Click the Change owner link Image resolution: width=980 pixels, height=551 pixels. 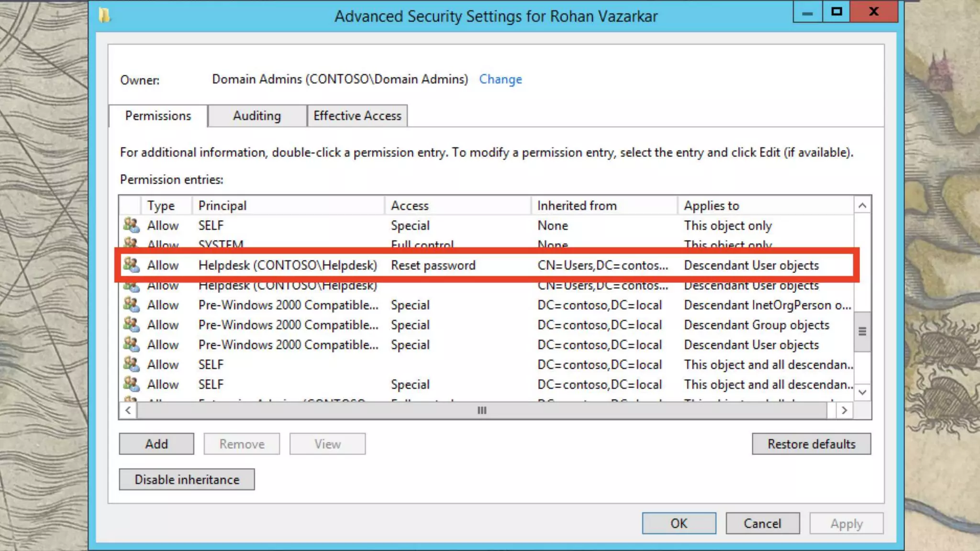pyautogui.click(x=500, y=79)
